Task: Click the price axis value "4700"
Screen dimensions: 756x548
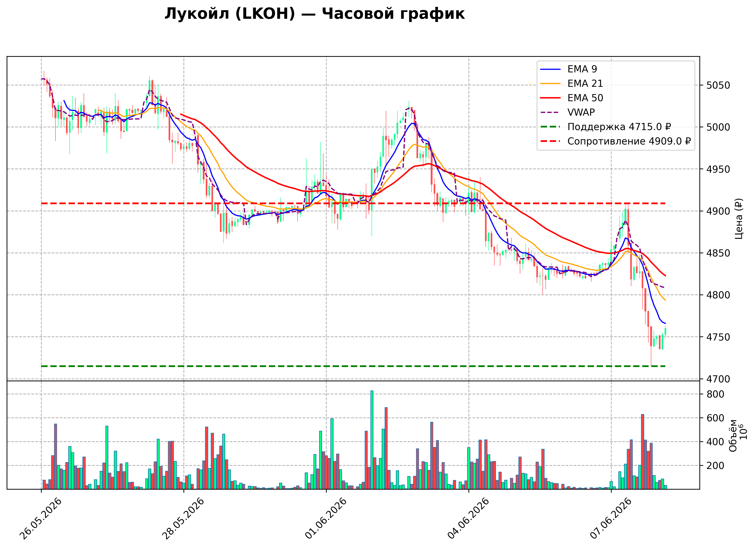Action: (718, 379)
